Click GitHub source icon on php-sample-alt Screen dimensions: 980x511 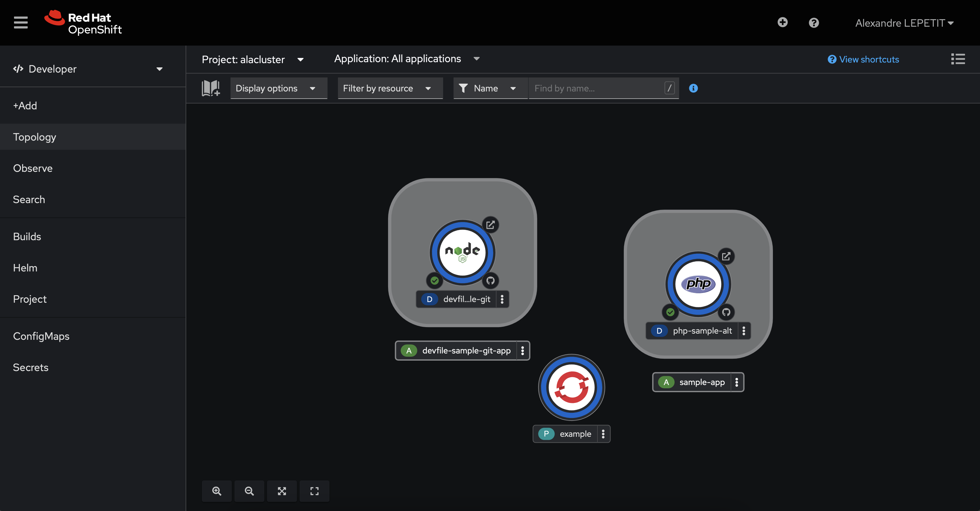[x=726, y=312]
